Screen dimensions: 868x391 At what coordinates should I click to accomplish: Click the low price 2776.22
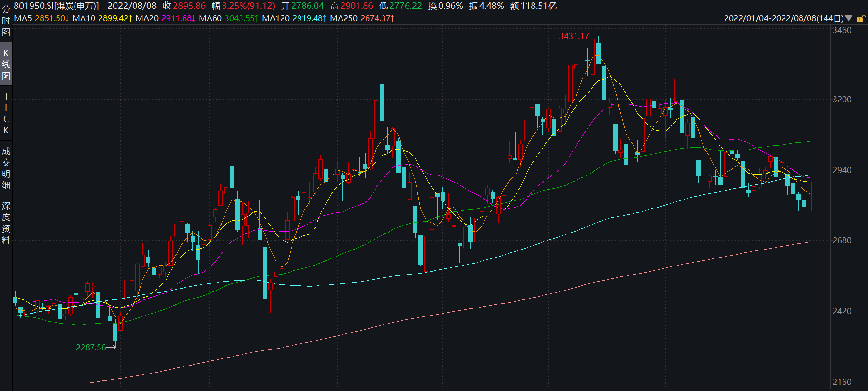pyautogui.click(x=406, y=6)
